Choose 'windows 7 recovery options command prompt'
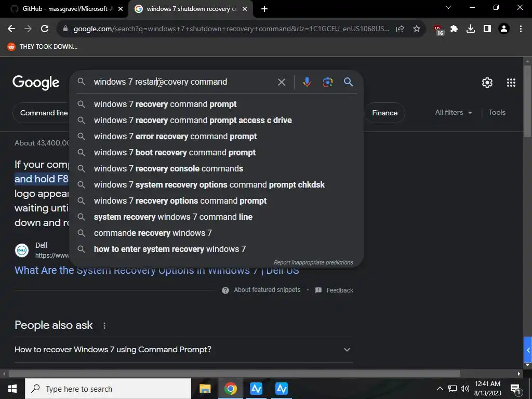 [x=216, y=201]
